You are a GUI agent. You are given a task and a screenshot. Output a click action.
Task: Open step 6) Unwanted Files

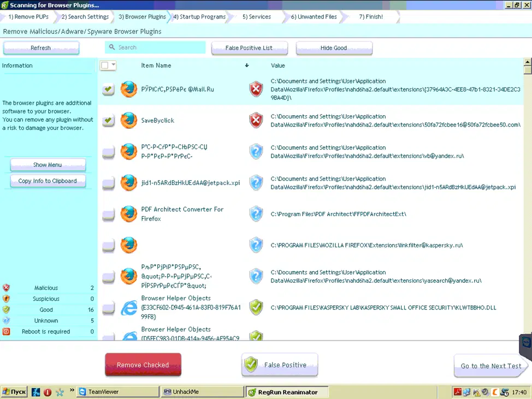point(314,16)
